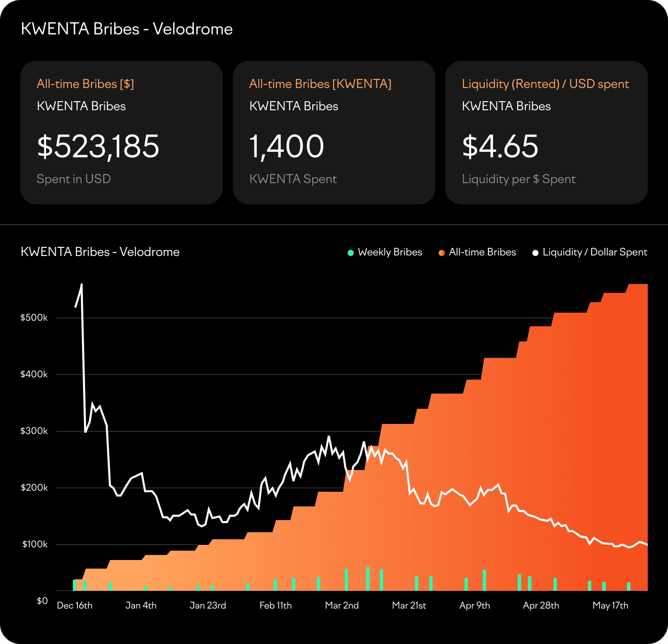Click the $4.65 value
The width and height of the screenshot is (668, 644).
(500, 146)
